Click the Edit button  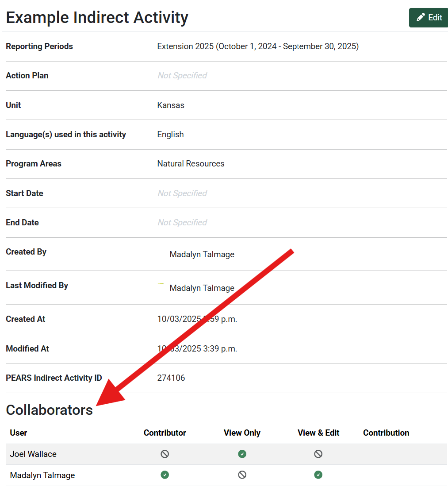(429, 18)
